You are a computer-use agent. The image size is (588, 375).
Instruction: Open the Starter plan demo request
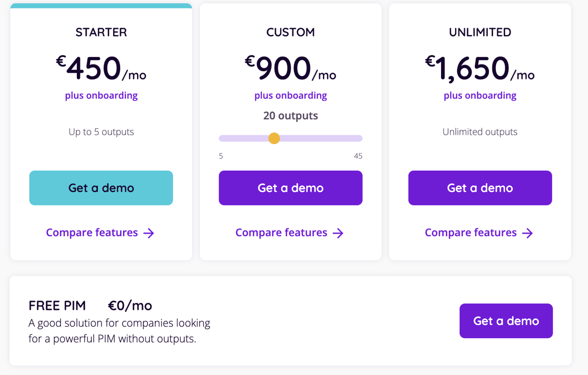point(101,188)
